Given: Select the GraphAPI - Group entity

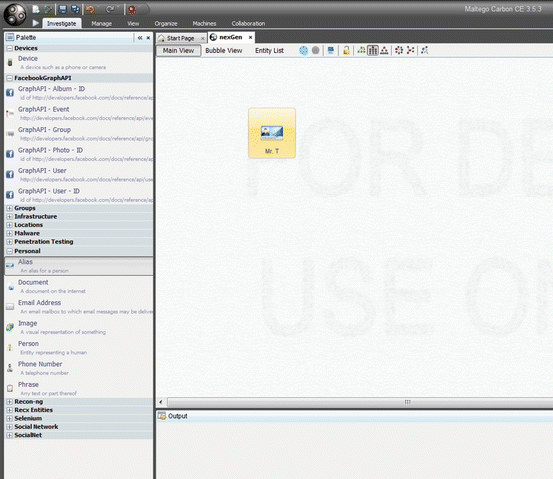Looking at the screenshot, I should point(79,134).
